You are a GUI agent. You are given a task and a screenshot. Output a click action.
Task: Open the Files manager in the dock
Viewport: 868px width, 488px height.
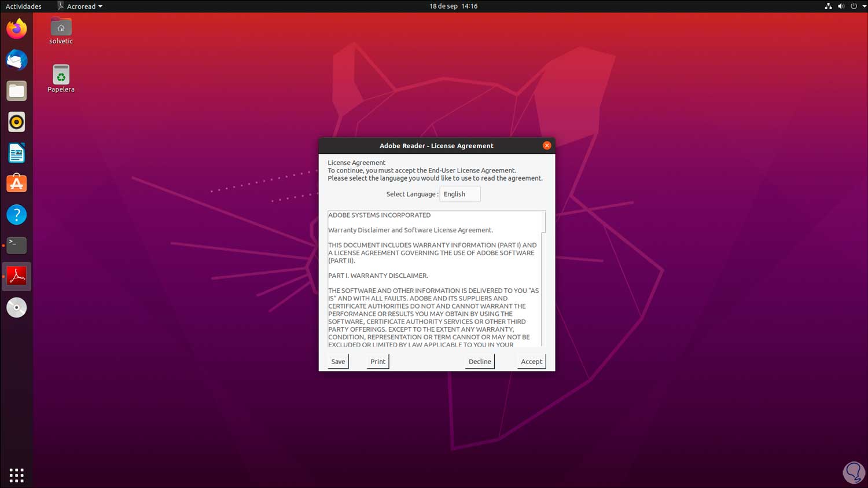pos(17,91)
